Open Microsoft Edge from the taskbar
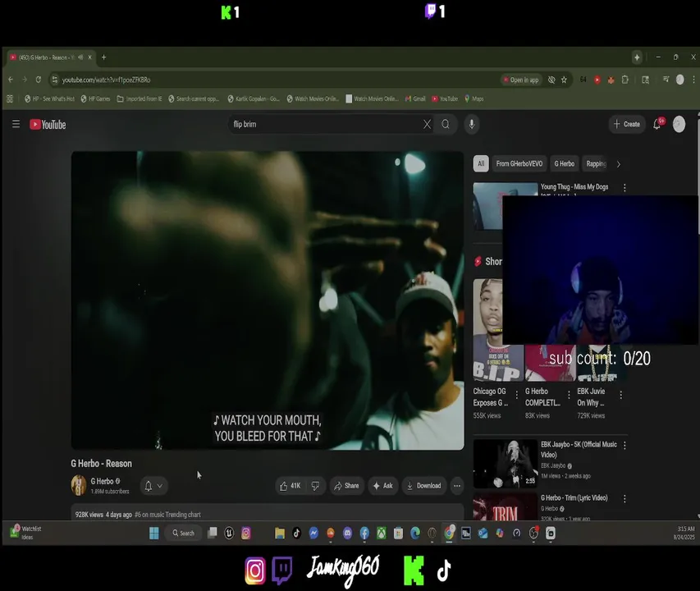The width and height of the screenshot is (700, 591). [415, 533]
